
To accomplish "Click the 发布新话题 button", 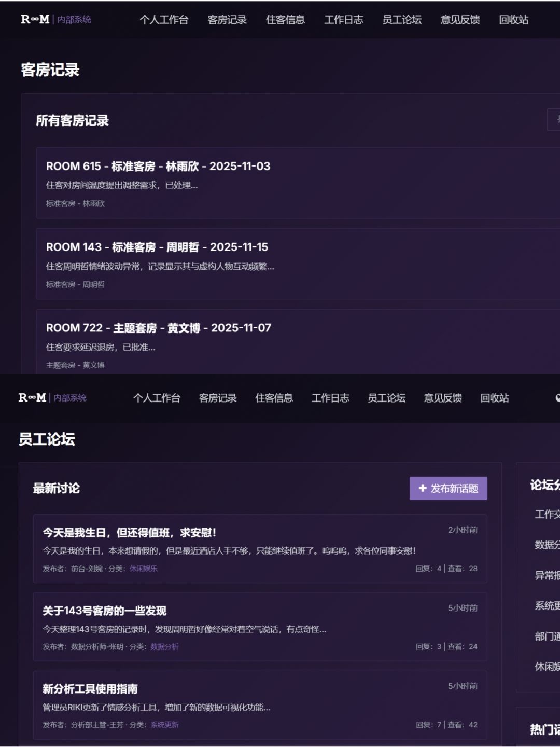I will click(448, 488).
